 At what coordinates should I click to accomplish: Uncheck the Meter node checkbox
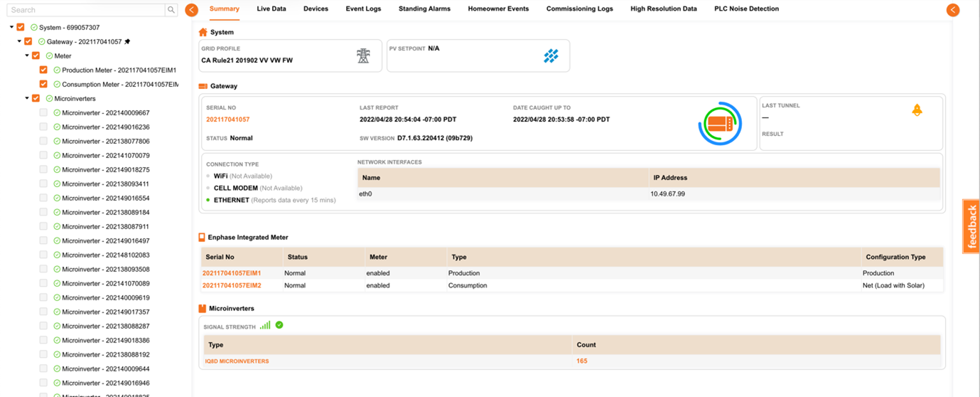(36, 55)
